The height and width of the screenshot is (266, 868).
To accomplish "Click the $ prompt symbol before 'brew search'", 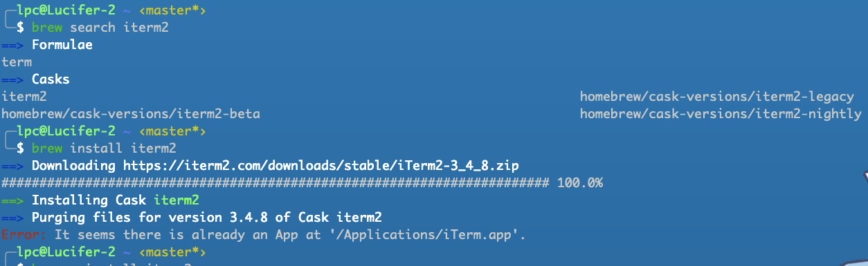I will [21, 28].
